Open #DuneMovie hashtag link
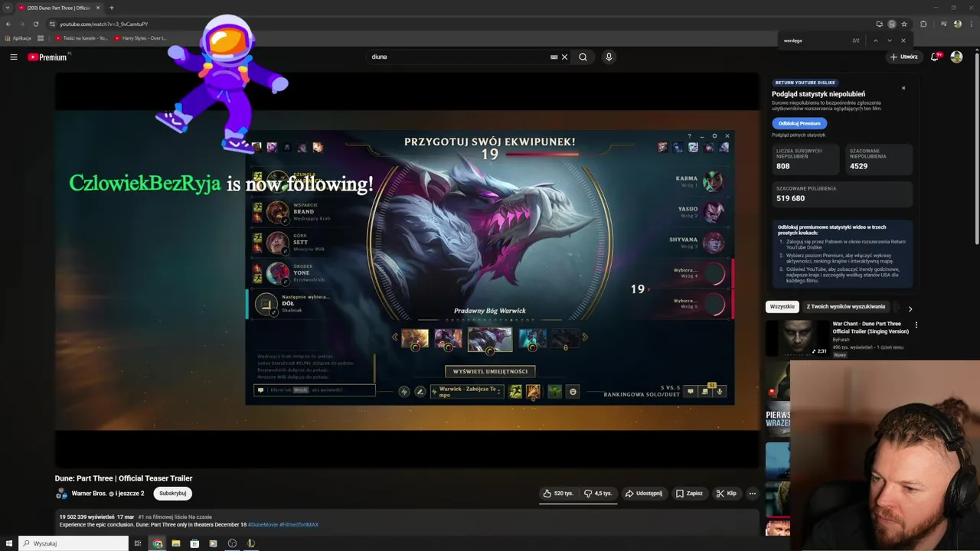 click(x=263, y=525)
